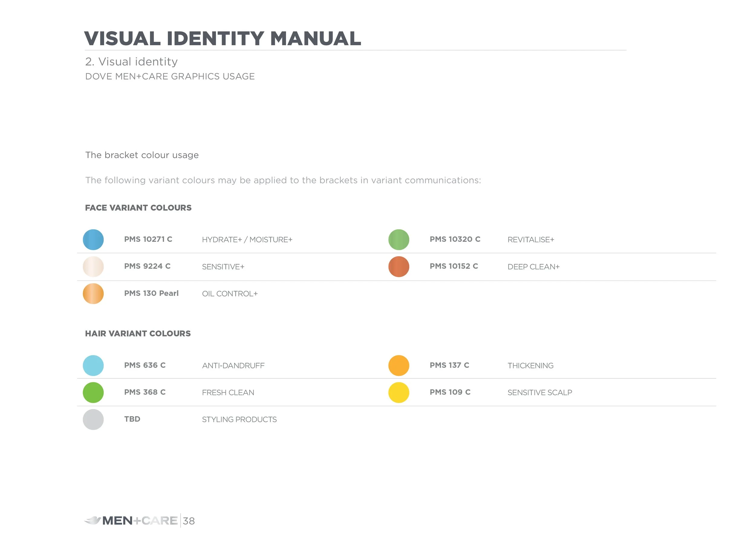The width and height of the screenshot is (756, 534).
Task: Click the blue PMS 10271 C swatch
Action: tap(93, 240)
